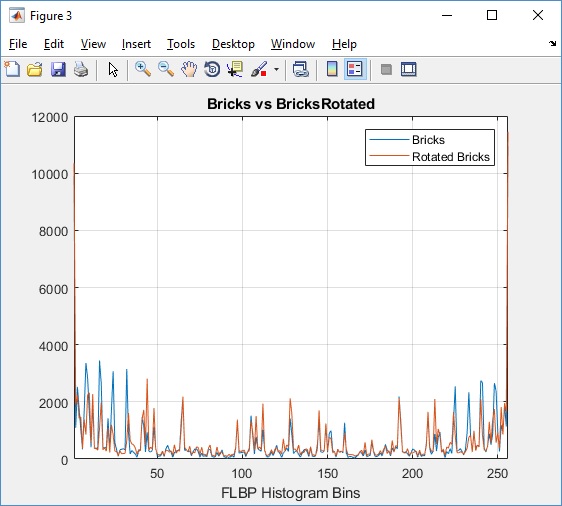Click the 4000 y-axis tick label

point(53,346)
